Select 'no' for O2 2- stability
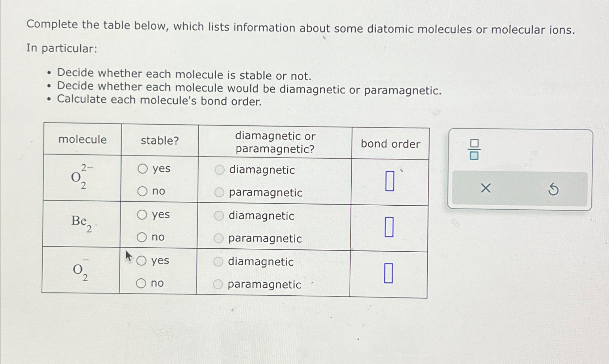The image size is (609, 364). click(x=142, y=192)
